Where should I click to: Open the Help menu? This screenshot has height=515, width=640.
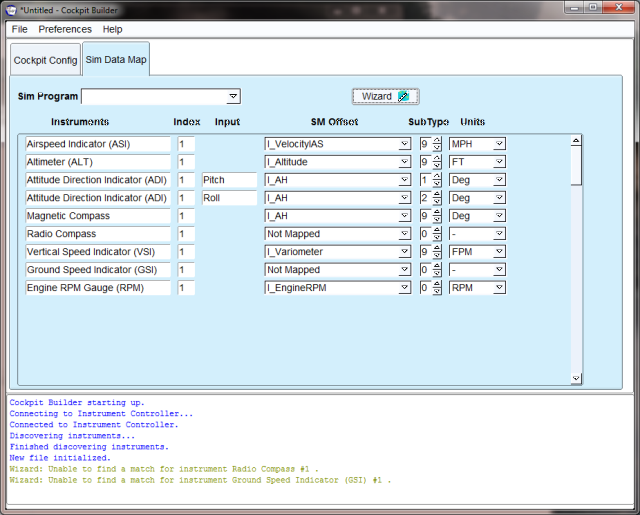(112, 29)
